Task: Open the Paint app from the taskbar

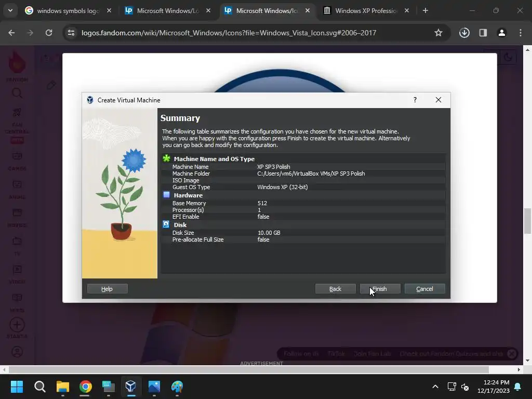Action: click(x=177, y=386)
